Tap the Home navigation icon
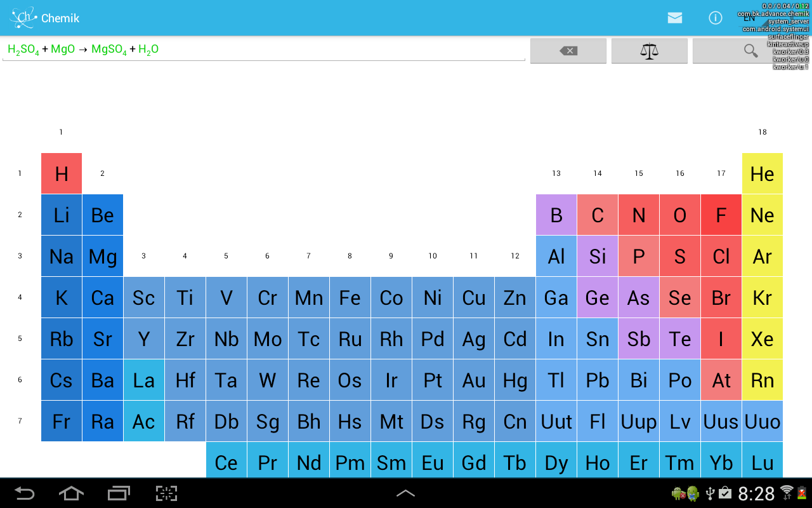Screen dimensions: 812x508 [71, 492]
